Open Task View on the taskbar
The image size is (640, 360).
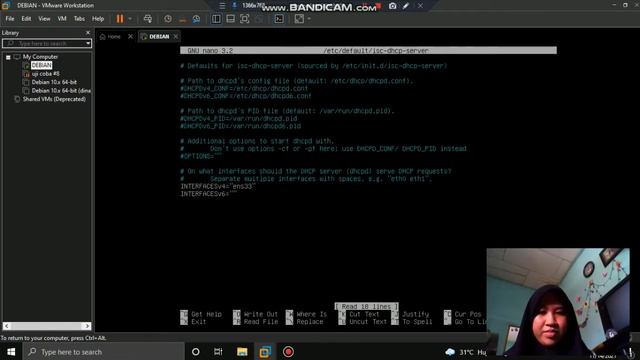[218, 352]
